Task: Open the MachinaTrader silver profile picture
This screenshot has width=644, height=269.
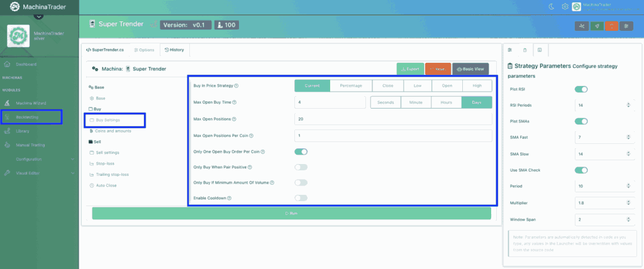Action: 18,36
